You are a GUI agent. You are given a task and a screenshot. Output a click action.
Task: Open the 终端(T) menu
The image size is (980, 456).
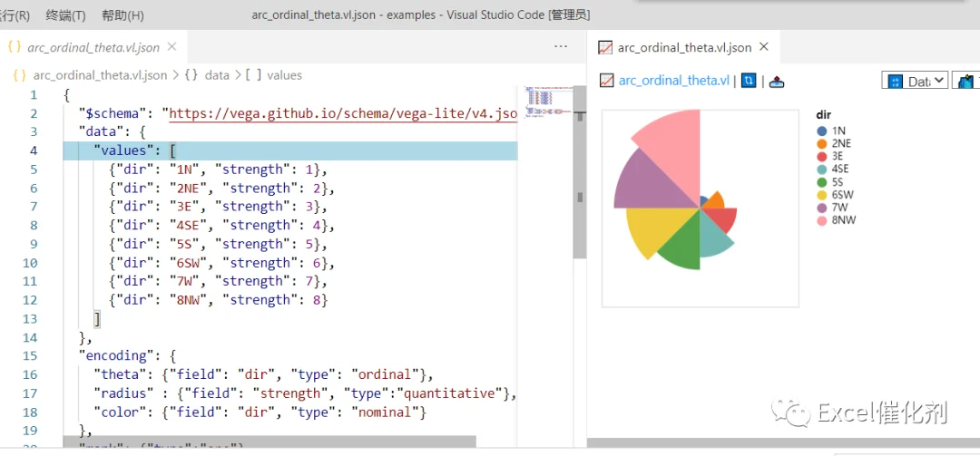65,15
